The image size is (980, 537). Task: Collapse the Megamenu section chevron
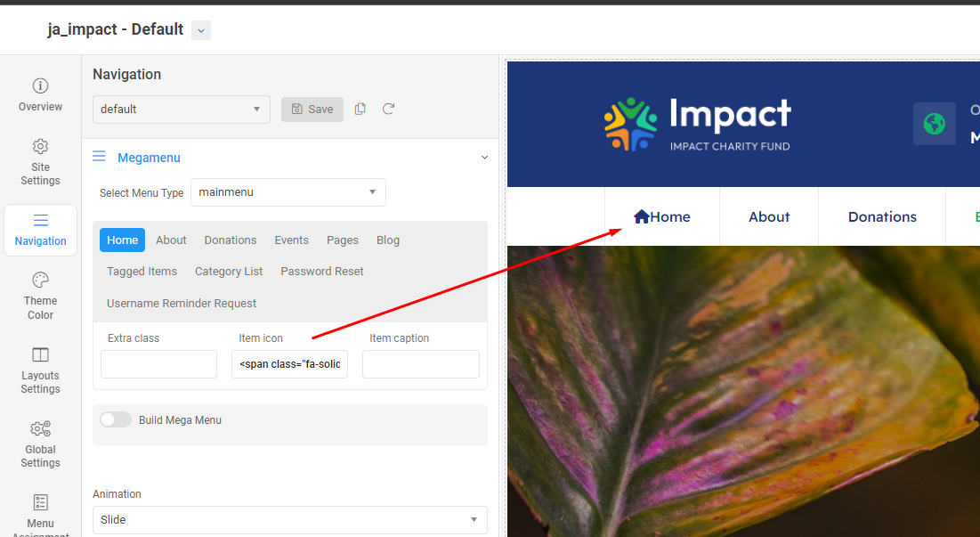[484, 158]
